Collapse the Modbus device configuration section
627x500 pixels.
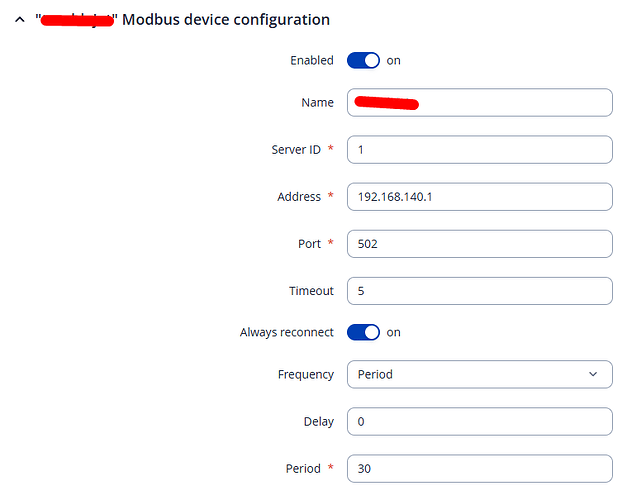click(x=20, y=19)
